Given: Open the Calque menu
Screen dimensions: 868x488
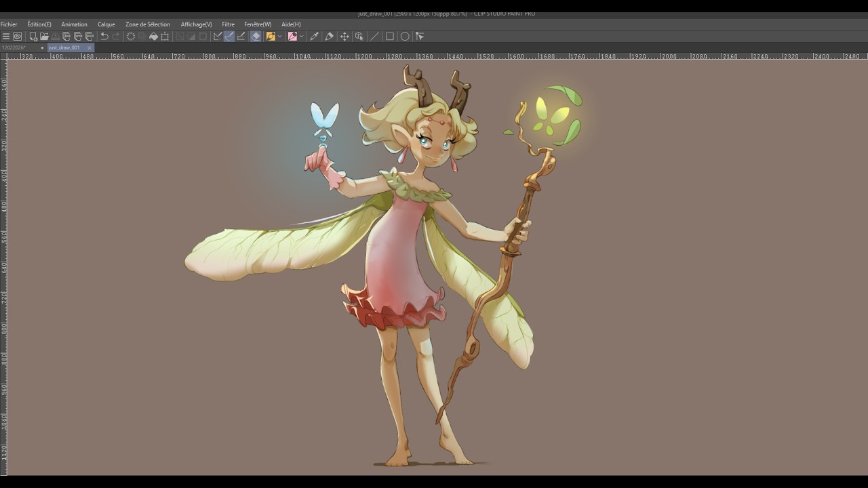Looking at the screenshot, I should click(106, 24).
